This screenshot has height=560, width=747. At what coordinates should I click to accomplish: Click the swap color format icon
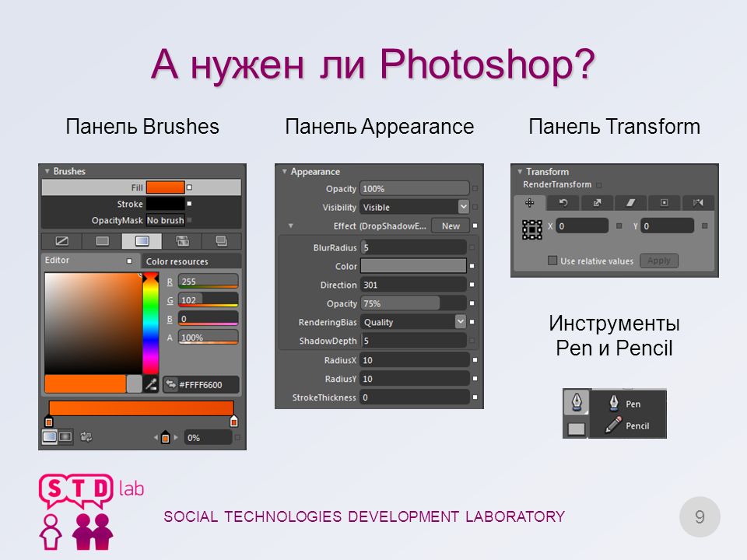click(x=170, y=384)
